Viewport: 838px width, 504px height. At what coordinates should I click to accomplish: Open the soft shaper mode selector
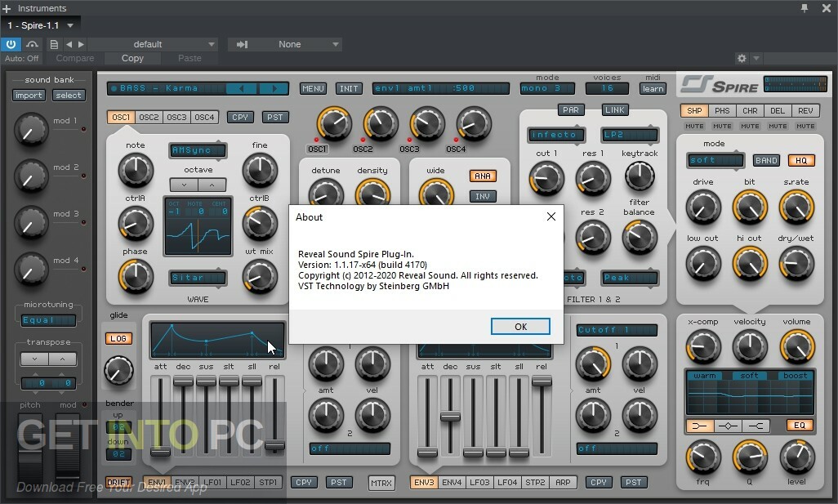coord(715,160)
